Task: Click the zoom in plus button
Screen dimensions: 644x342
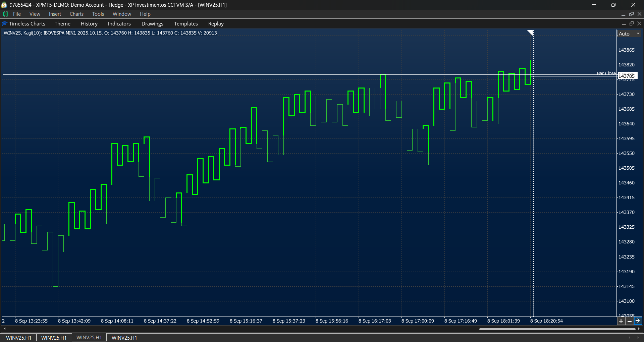Action: (621, 321)
